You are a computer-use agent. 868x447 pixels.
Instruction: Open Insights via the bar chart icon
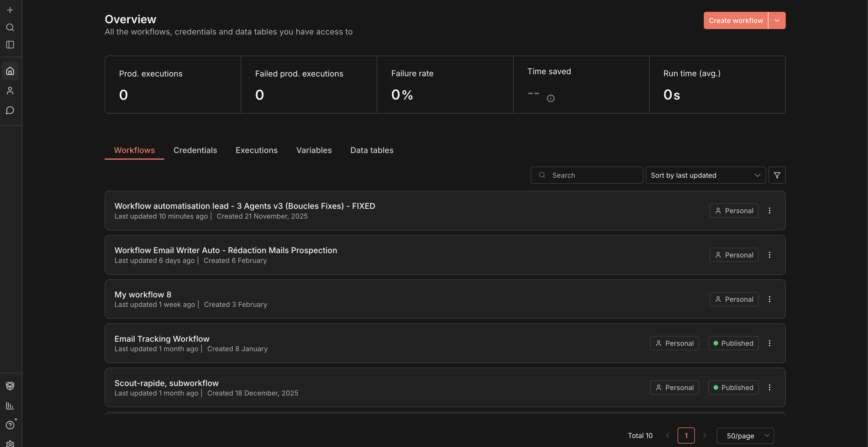coord(10,406)
